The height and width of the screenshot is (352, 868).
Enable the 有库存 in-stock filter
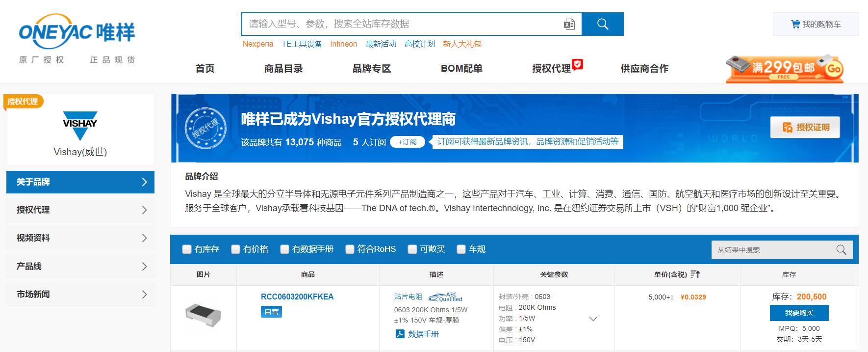coord(187,249)
